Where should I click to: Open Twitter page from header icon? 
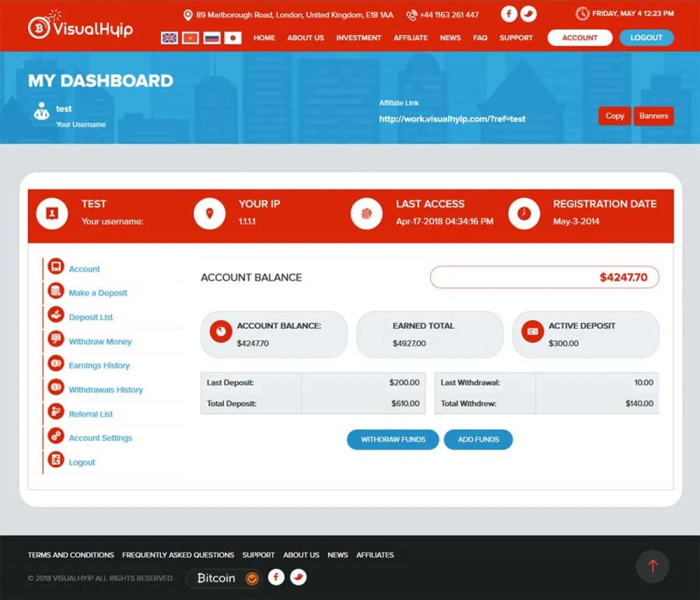(528, 14)
